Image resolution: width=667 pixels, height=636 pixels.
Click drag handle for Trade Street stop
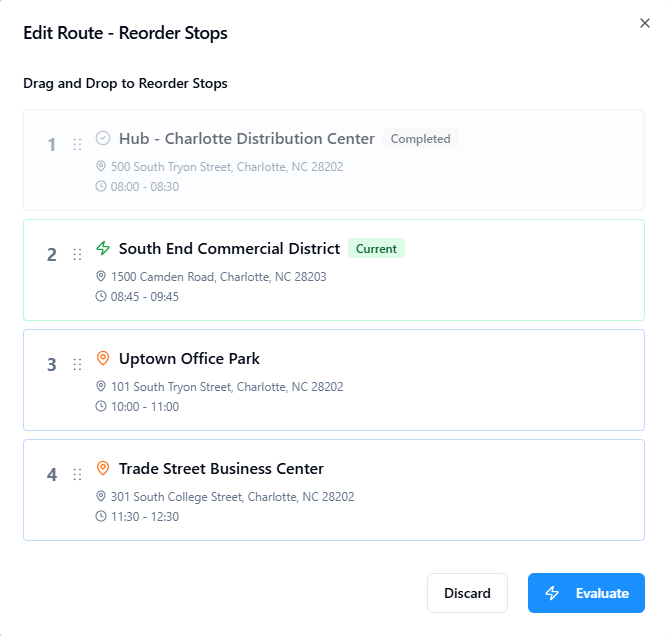[77, 475]
